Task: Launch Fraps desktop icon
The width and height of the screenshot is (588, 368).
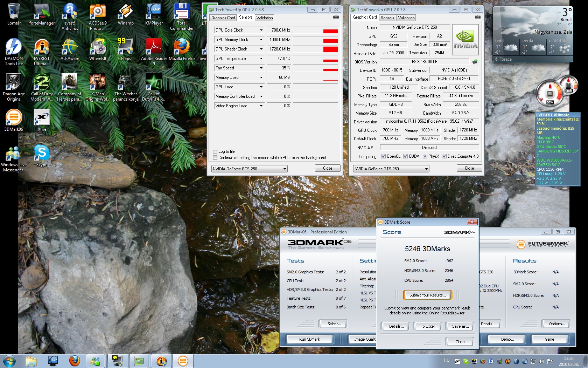Action: 126,49
